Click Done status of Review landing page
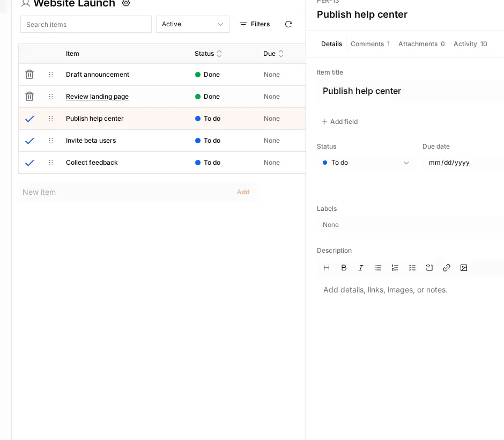This screenshot has height=440, width=504. point(207,97)
